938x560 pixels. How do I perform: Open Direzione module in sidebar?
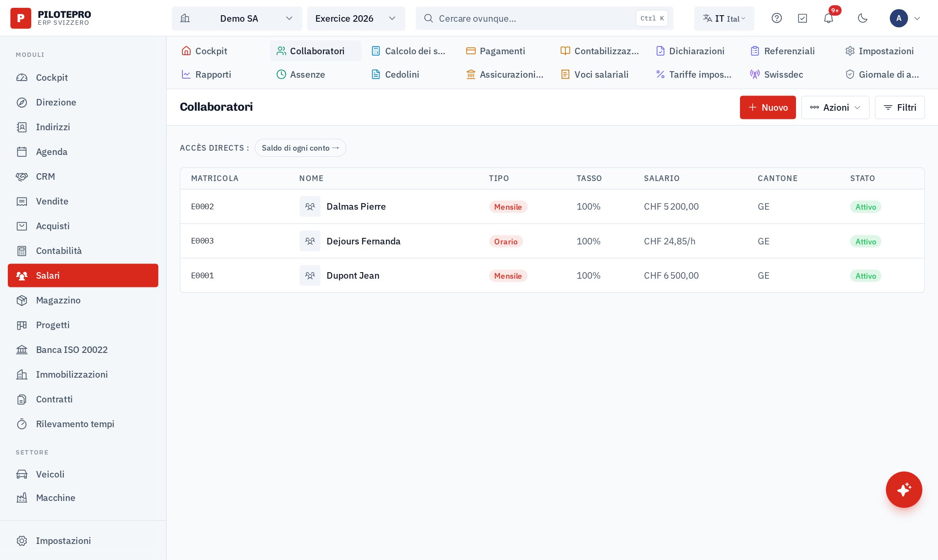[x=83, y=102]
